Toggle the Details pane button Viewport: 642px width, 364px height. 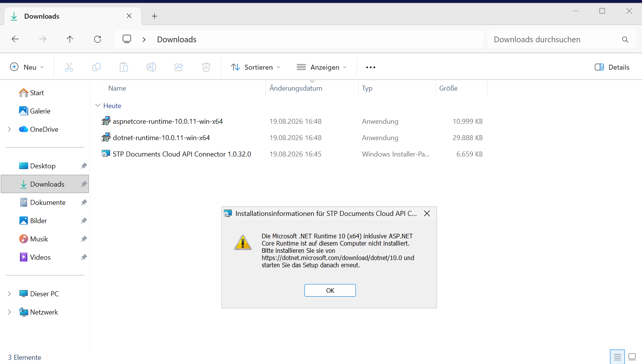(x=612, y=67)
